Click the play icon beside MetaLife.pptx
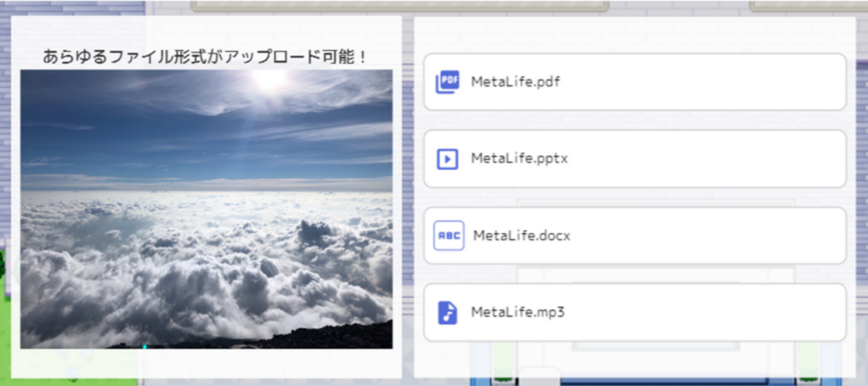This screenshot has width=868, height=386. [x=447, y=159]
